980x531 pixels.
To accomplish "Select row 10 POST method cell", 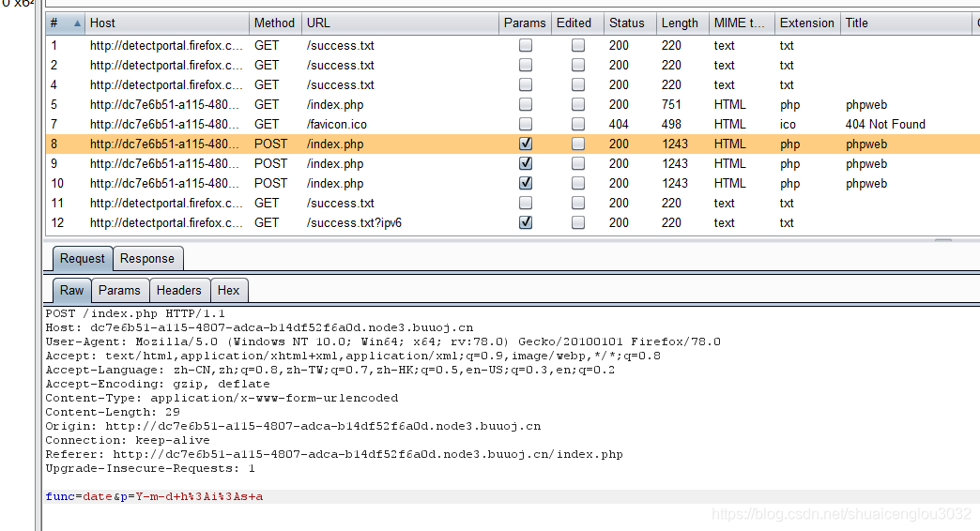I will [x=270, y=183].
